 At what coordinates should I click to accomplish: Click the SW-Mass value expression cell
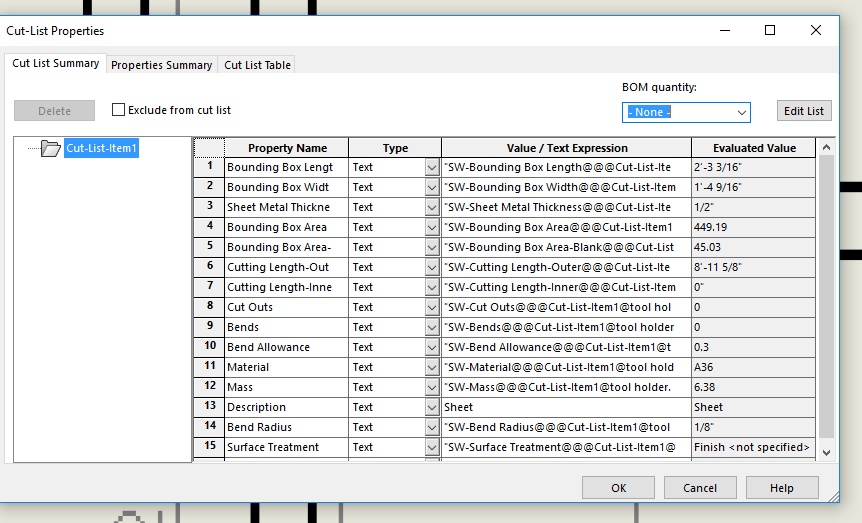567,387
